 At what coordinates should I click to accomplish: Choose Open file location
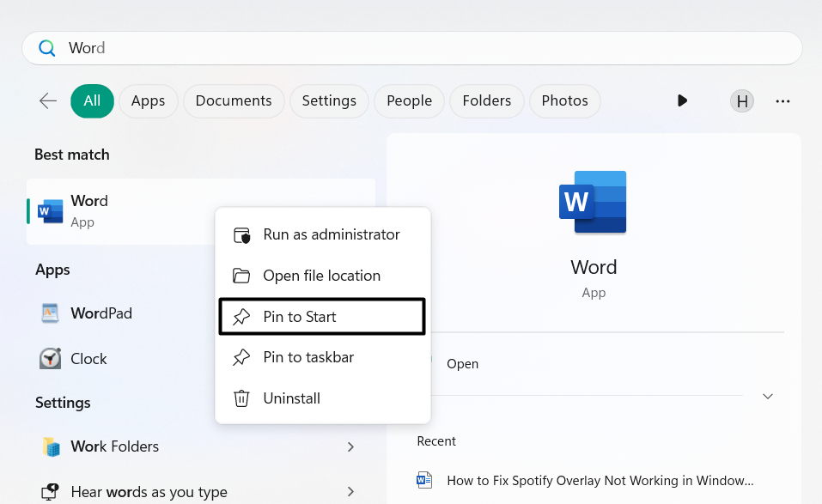pos(321,276)
